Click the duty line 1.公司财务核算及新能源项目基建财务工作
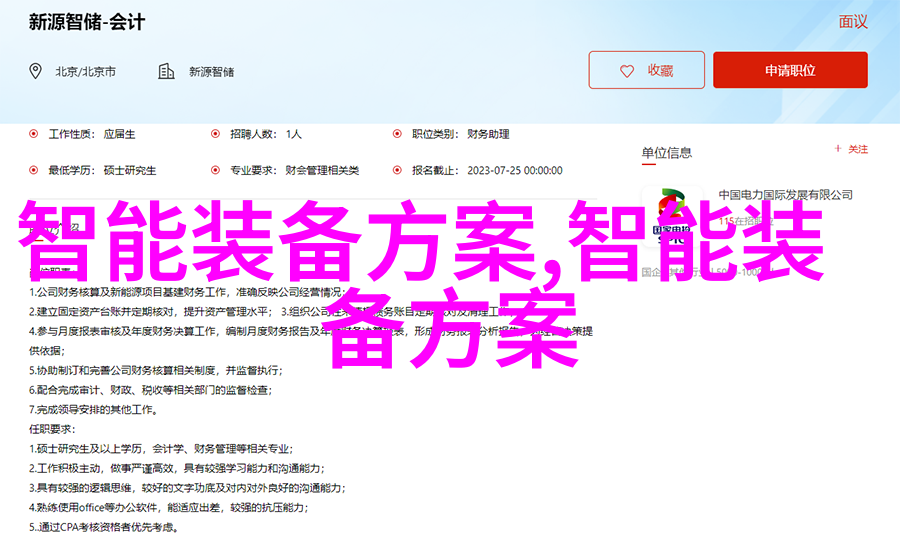This screenshot has width=900, height=549. 187,292
